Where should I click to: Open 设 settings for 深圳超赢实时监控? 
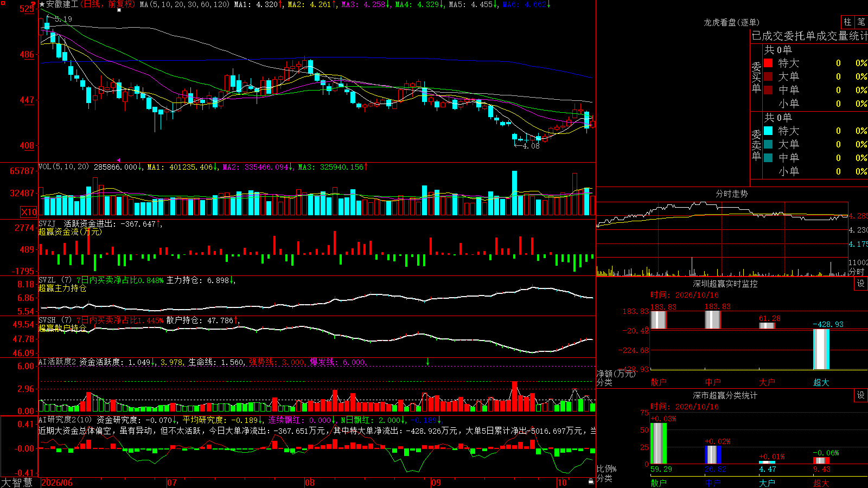click(x=861, y=284)
